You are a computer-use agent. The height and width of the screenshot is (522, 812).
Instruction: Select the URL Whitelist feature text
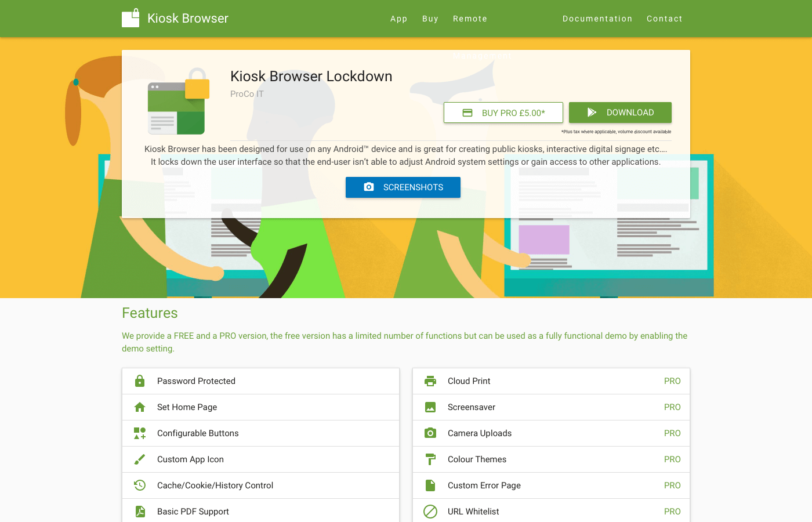coord(473,512)
